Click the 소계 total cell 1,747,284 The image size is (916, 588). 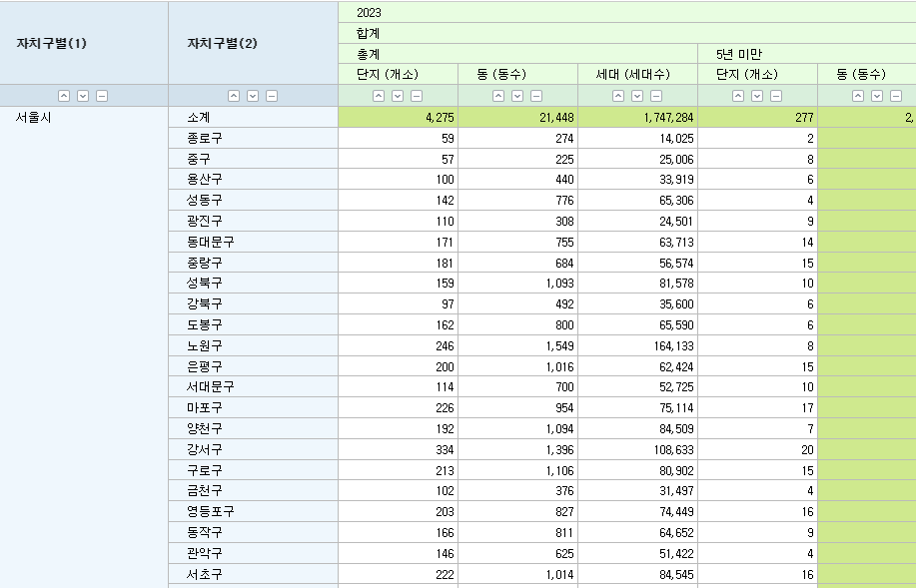pyautogui.click(x=637, y=117)
